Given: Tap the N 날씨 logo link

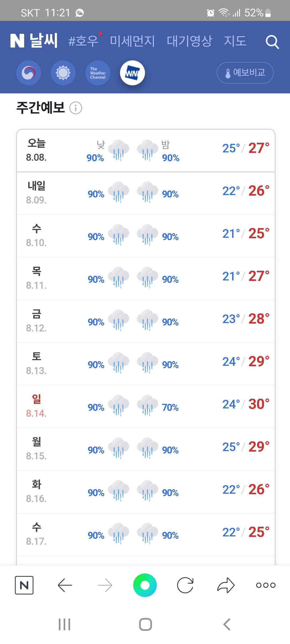Looking at the screenshot, I should click(34, 41).
